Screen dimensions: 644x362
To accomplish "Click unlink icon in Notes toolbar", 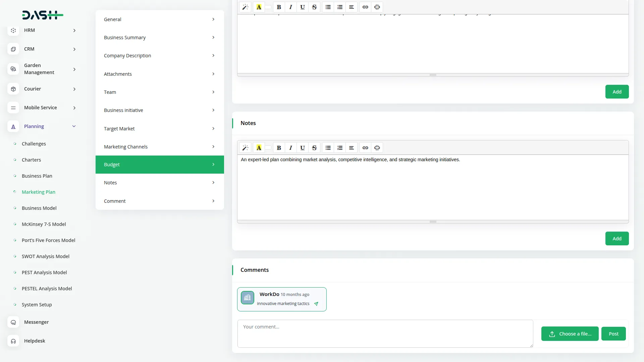I will [x=377, y=148].
